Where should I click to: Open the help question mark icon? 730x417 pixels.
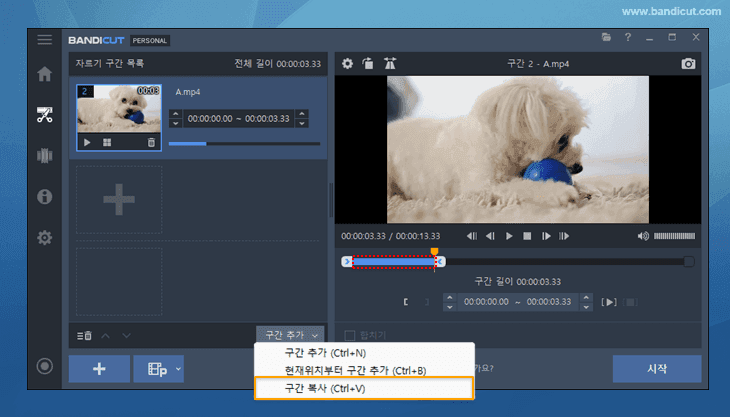[x=628, y=37]
